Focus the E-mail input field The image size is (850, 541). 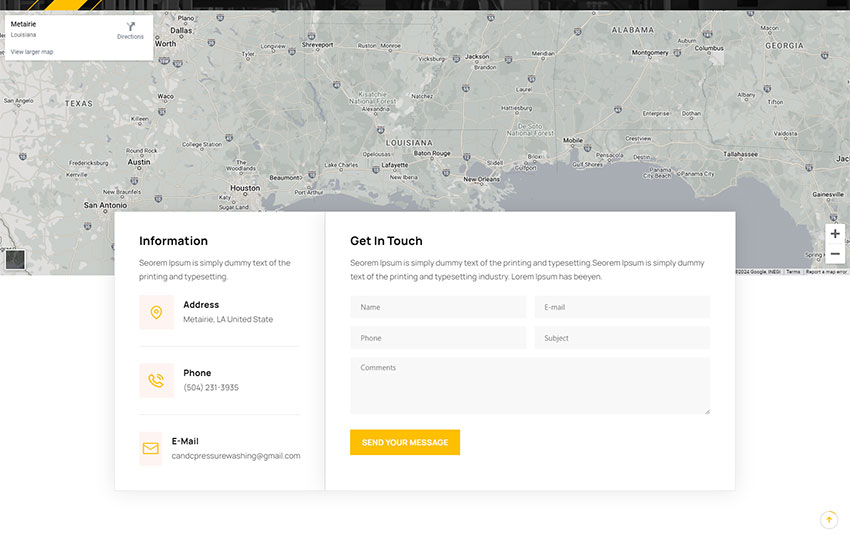(622, 307)
